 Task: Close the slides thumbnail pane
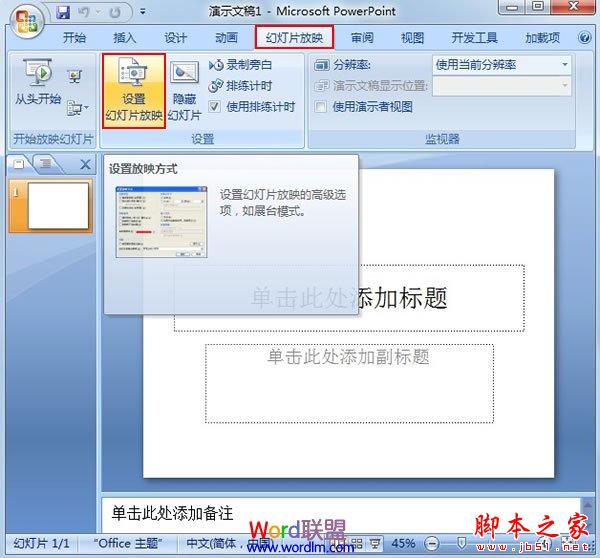85,165
